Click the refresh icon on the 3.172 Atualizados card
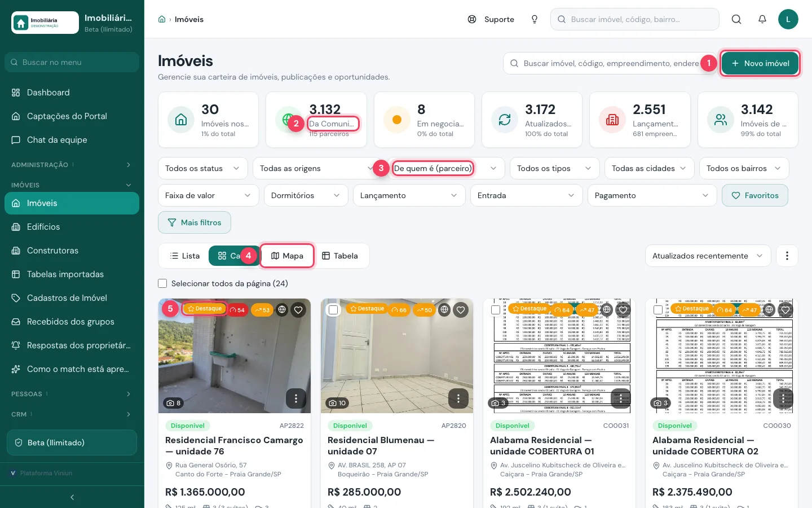 pyautogui.click(x=505, y=120)
